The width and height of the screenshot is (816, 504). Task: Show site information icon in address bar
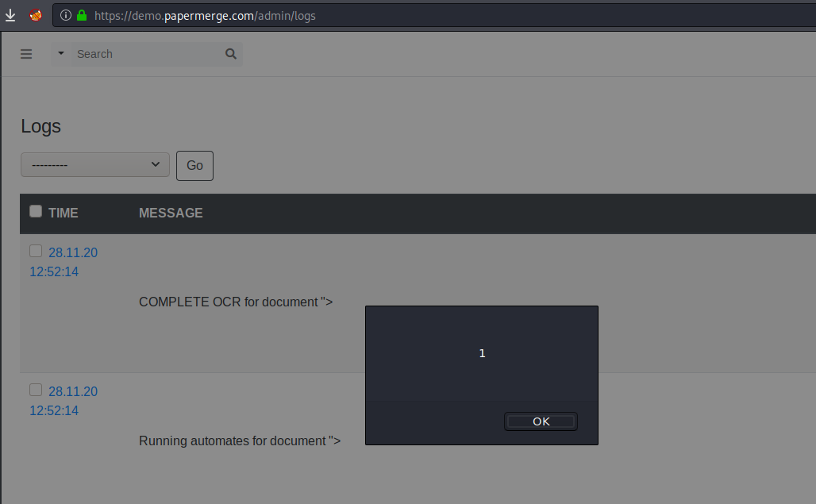coord(66,16)
